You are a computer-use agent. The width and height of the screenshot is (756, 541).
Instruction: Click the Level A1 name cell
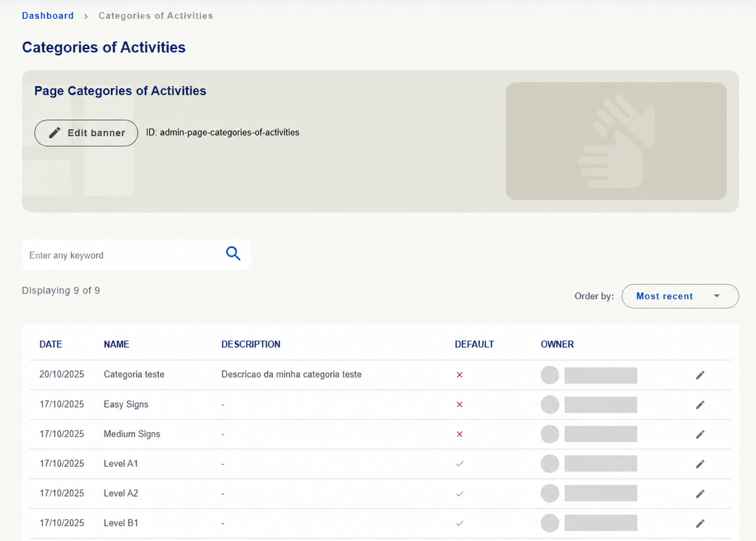coord(121,463)
